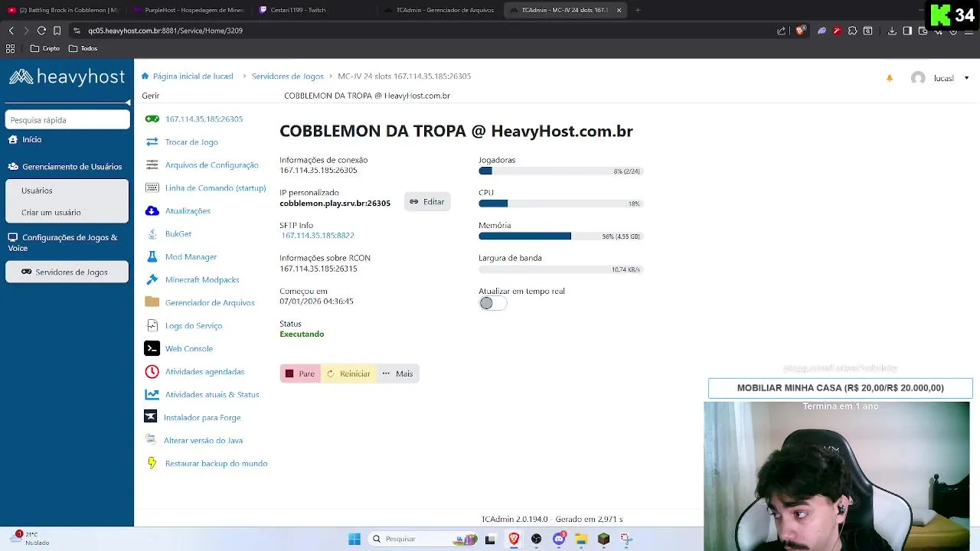Click the BukGet bucket icon
Viewport: 980px width, 551px height.
coord(152,233)
